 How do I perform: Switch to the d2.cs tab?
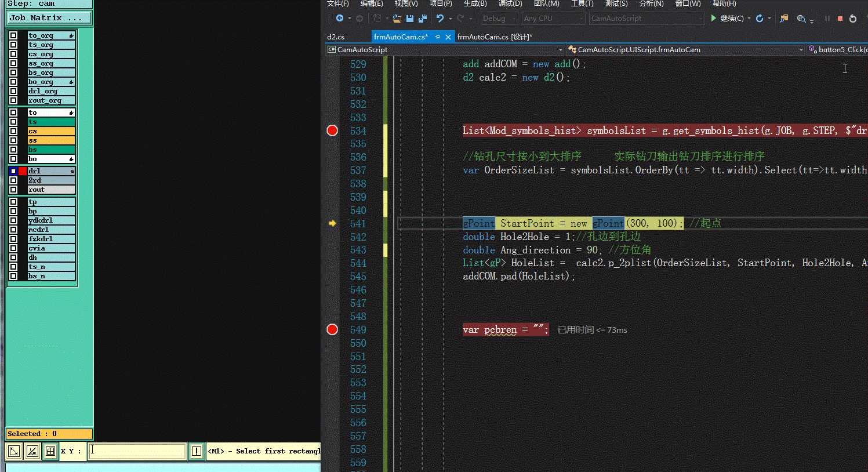[336, 37]
